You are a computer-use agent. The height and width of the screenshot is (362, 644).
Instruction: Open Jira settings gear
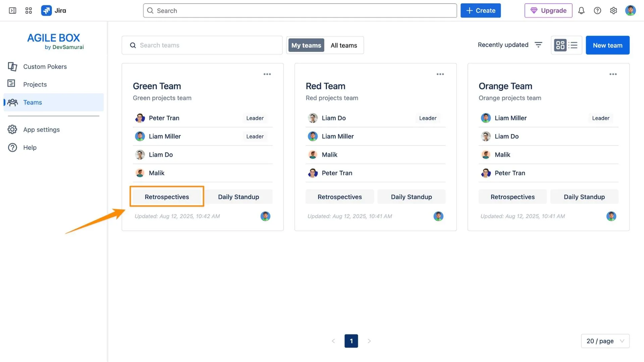613,10
